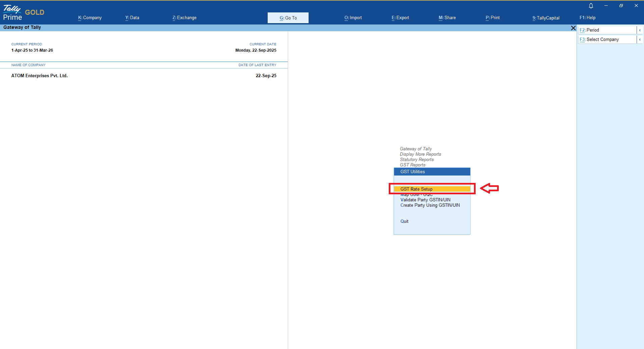
Task: Collapse the F3 Select Company arrow
Action: (640, 40)
